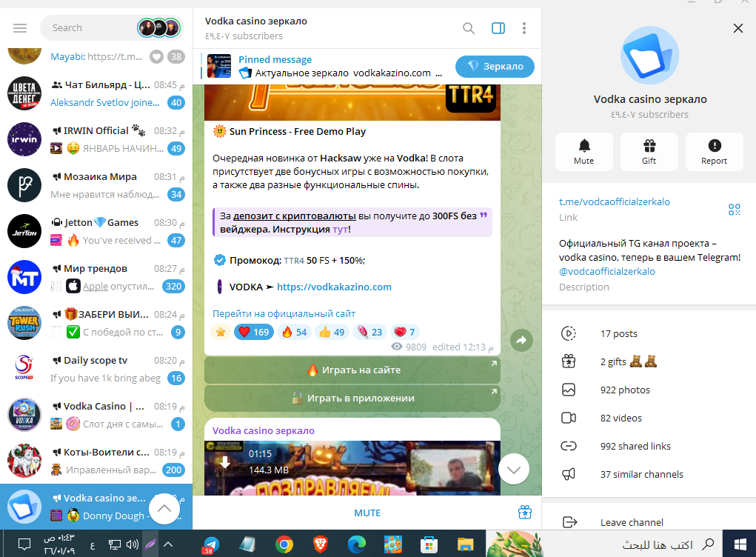Viewport: 756px width, 557px height.
Task: Mute channel via bell icon
Action: click(x=584, y=151)
